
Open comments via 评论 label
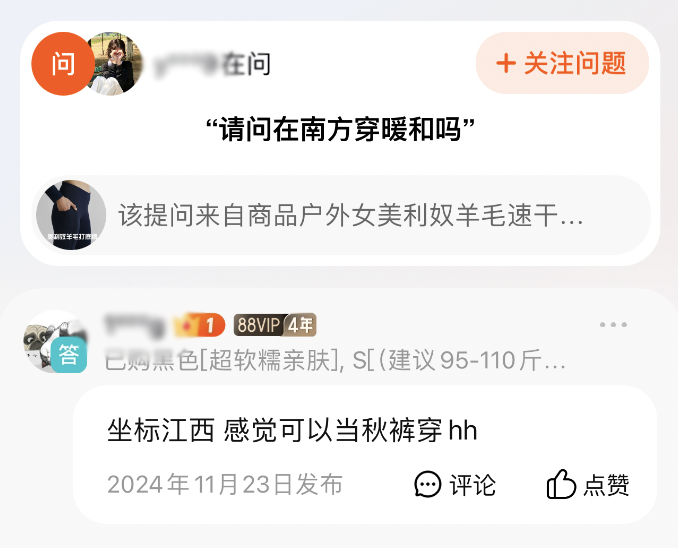(473, 484)
